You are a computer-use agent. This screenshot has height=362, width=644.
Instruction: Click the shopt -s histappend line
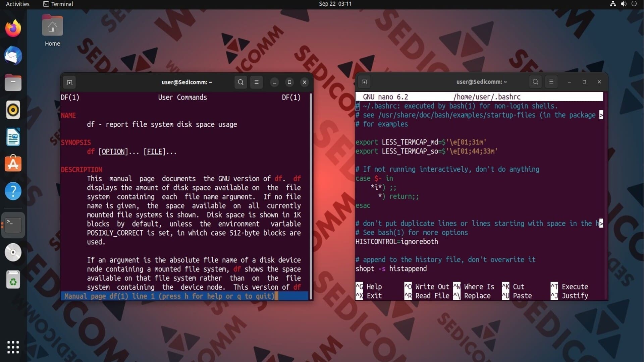click(x=391, y=269)
